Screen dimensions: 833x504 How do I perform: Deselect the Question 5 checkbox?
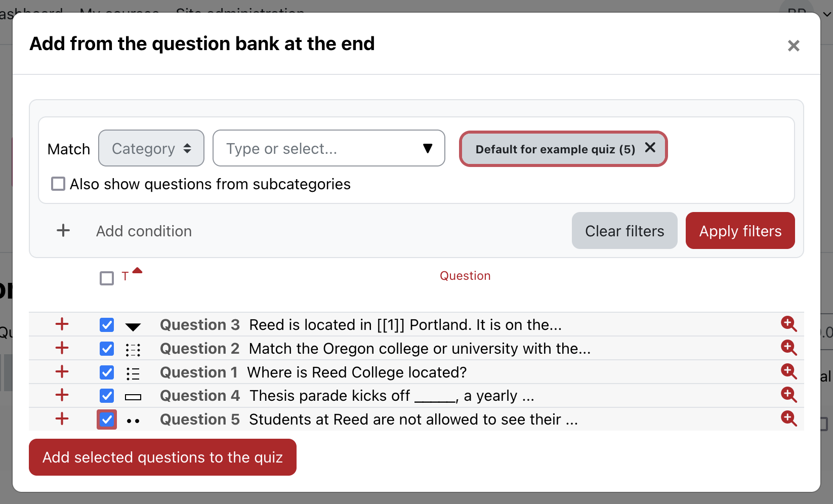[107, 419]
